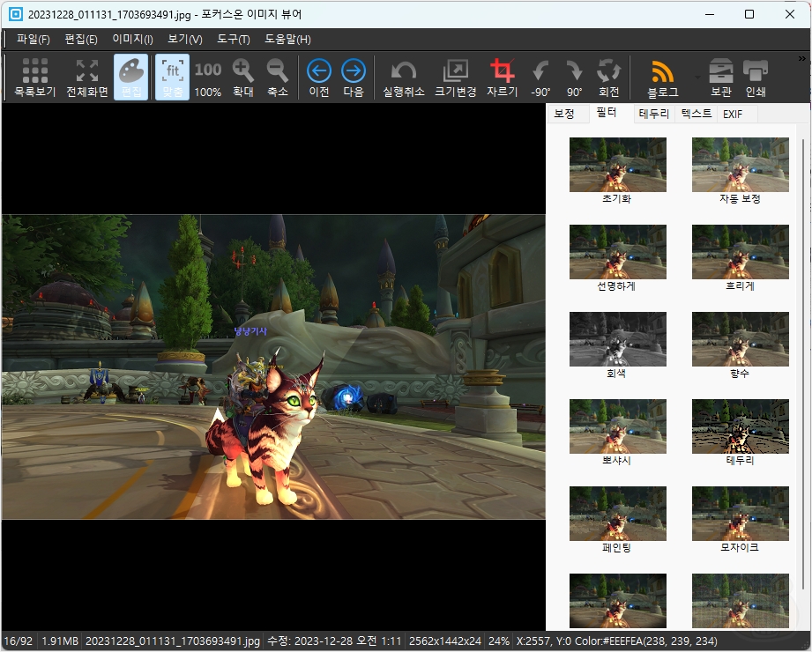This screenshot has width=812, height=652.
Task: Switch to the 테두리 tab
Action: [654, 114]
